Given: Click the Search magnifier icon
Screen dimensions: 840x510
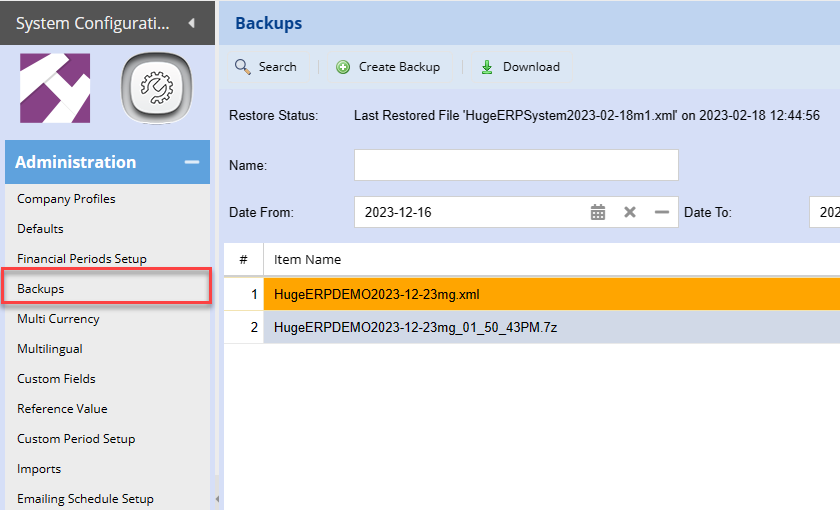Looking at the screenshot, I should [x=242, y=67].
